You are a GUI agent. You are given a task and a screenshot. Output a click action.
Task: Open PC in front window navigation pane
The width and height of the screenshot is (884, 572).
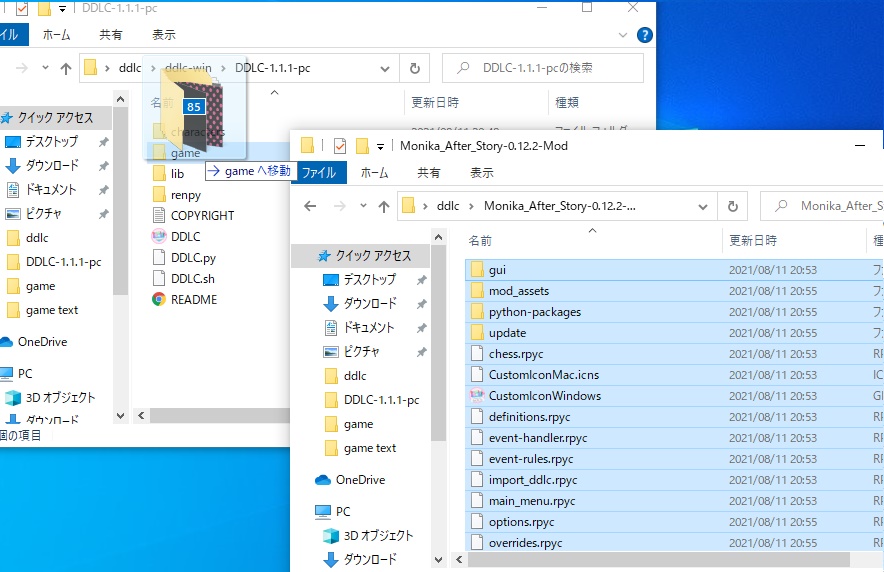[x=343, y=511]
